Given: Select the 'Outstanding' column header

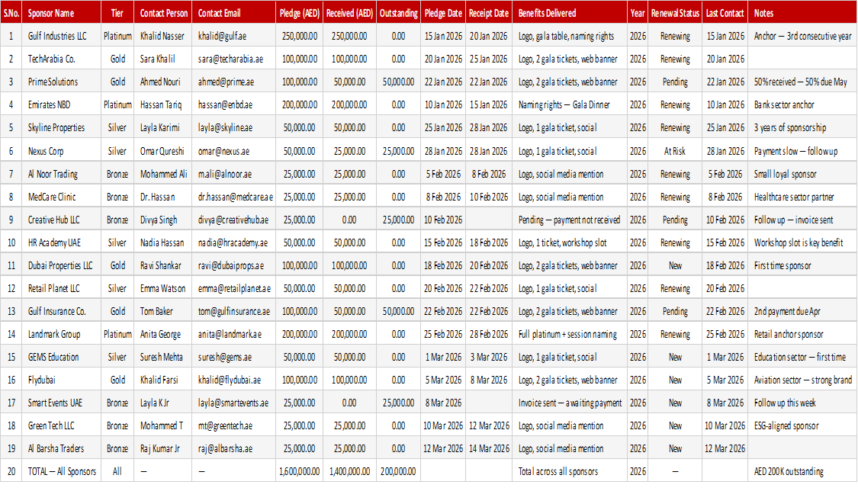Looking at the screenshot, I should (398, 13).
